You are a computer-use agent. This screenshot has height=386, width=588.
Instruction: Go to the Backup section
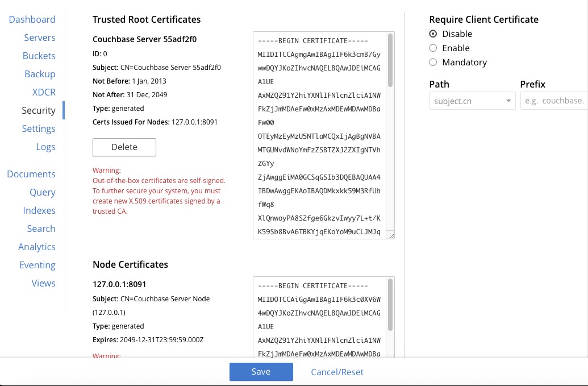click(40, 74)
